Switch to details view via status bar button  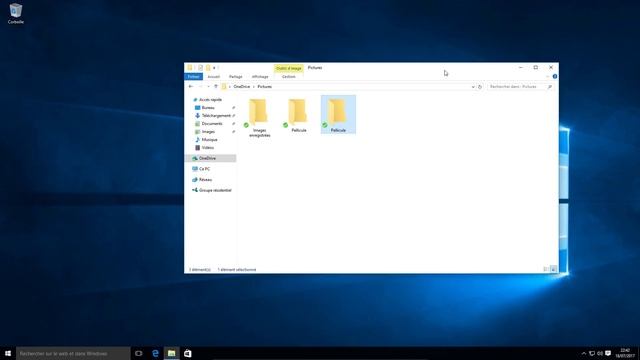[x=546, y=269]
